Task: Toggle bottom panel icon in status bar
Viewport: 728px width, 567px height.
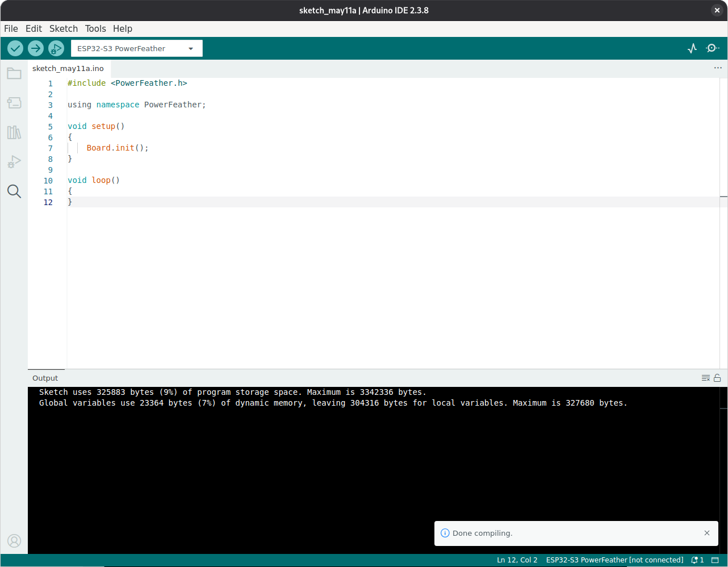Action: (x=715, y=560)
